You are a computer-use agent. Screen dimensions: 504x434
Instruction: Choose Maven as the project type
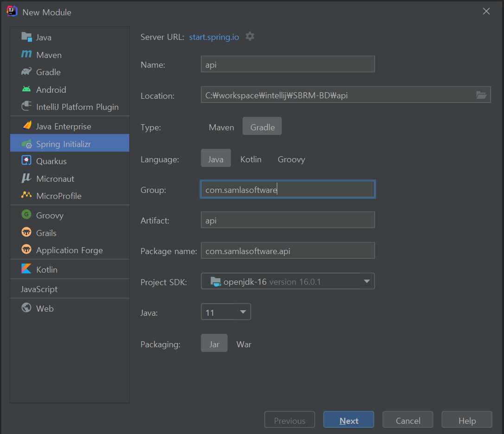tap(222, 128)
